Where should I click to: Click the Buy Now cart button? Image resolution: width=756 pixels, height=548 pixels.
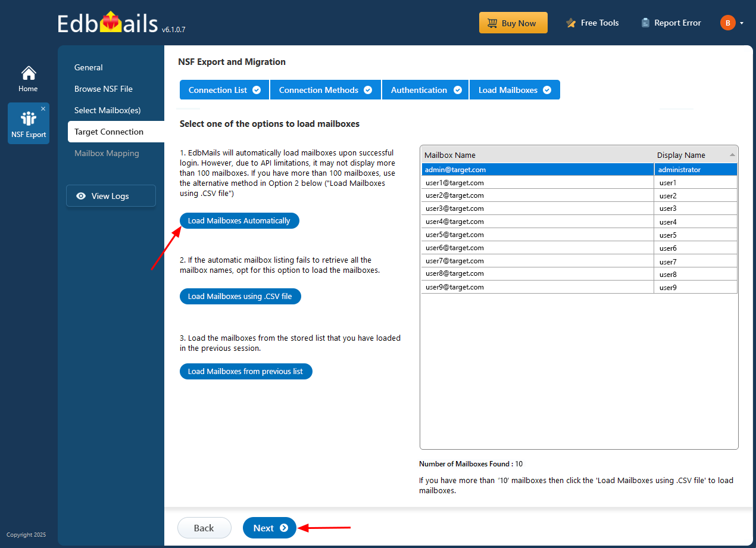(513, 23)
